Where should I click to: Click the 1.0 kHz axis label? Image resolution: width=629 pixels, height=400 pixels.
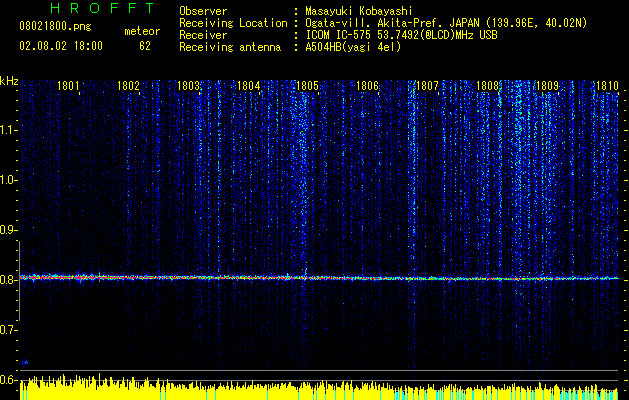tap(9, 180)
